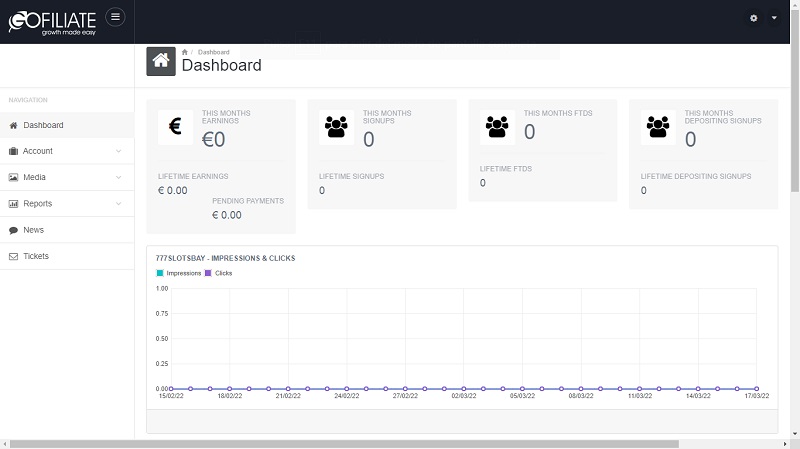800x449 pixels.
Task: Expand the Reports chevron
Action: [x=118, y=204]
